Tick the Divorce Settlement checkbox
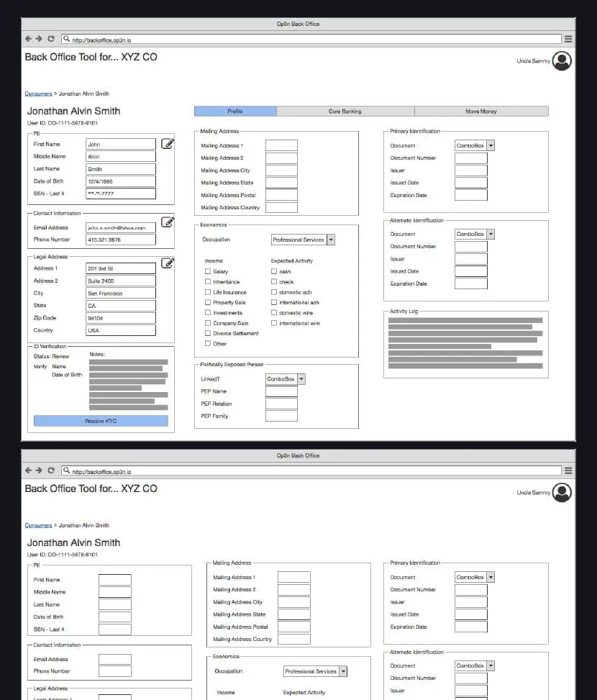This screenshot has height=700, width=597. point(208,334)
